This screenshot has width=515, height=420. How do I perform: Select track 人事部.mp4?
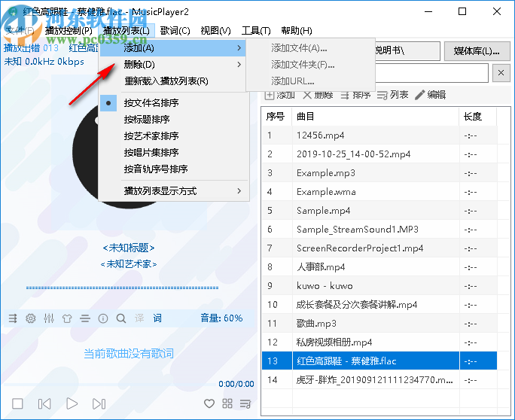point(379,267)
